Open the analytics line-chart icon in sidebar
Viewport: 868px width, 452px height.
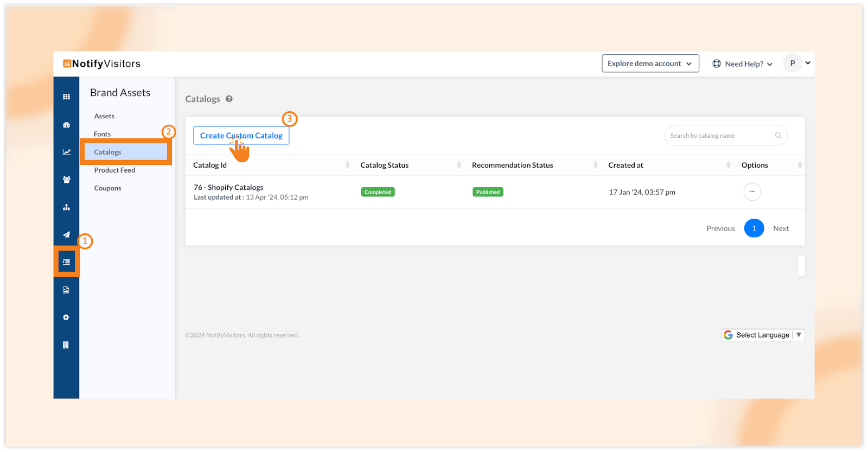coord(66,152)
